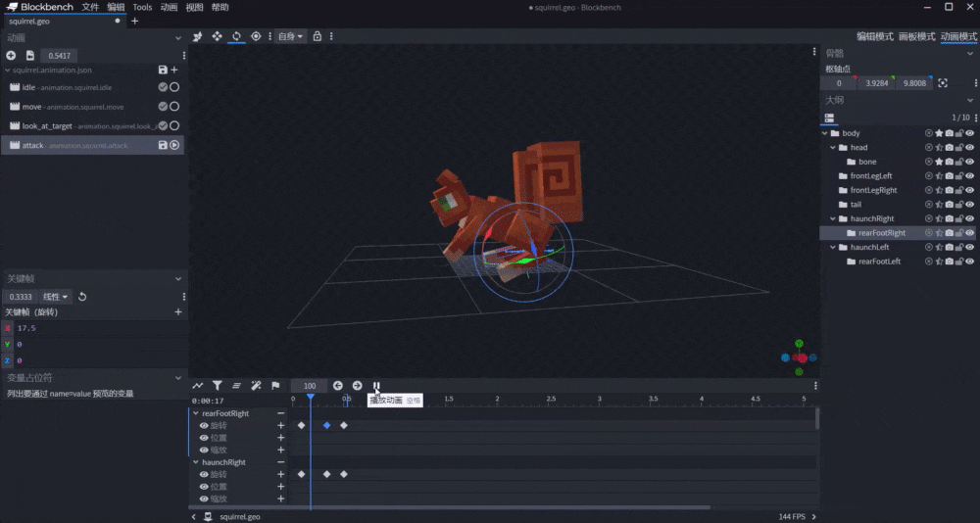The width and height of the screenshot is (980, 523).
Task: Hide the rearFootRight rotation channel eye
Action: (204, 426)
